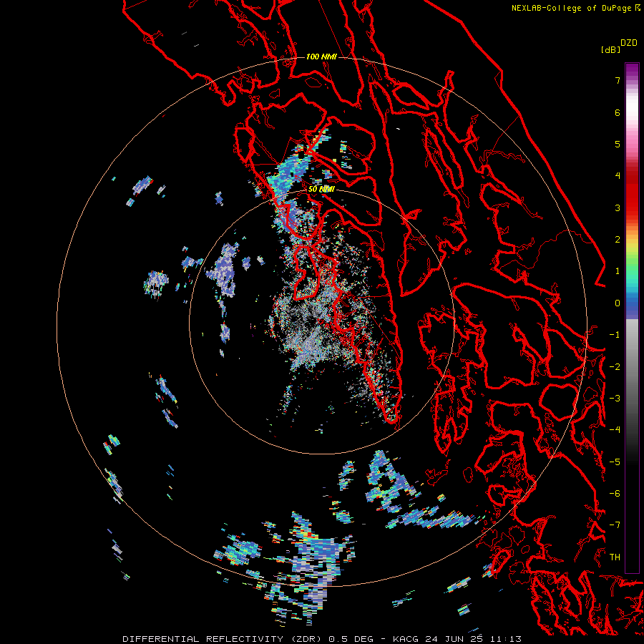
Task: Select the -7 tick label on the scale
Action: point(615,525)
